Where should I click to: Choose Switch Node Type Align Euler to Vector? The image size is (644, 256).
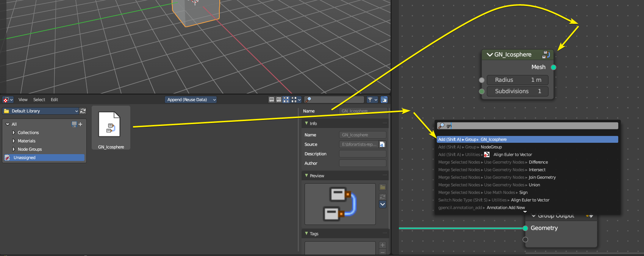coord(527,200)
